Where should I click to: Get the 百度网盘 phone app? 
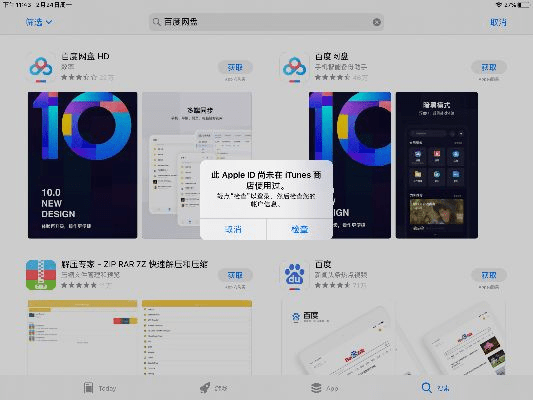489,68
